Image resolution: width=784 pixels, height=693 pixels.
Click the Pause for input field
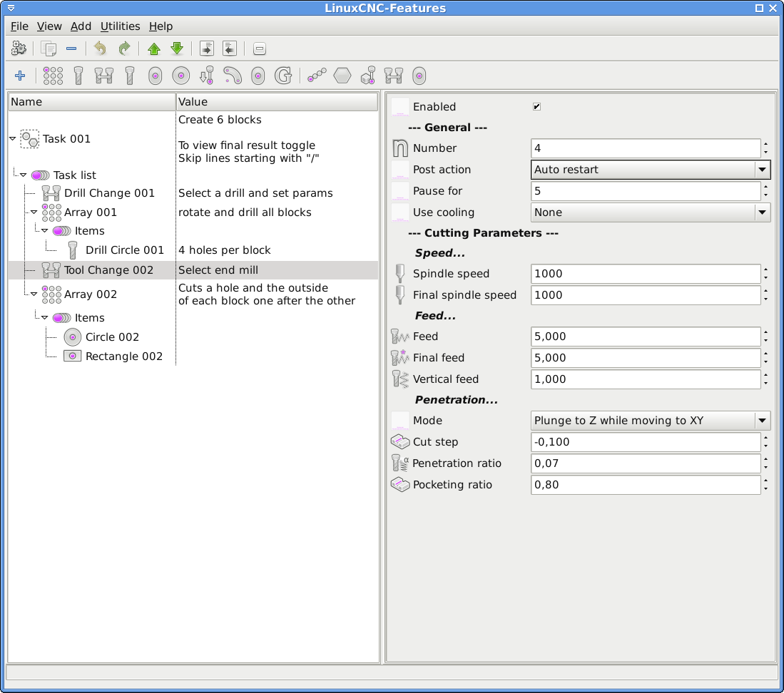pyautogui.click(x=646, y=191)
